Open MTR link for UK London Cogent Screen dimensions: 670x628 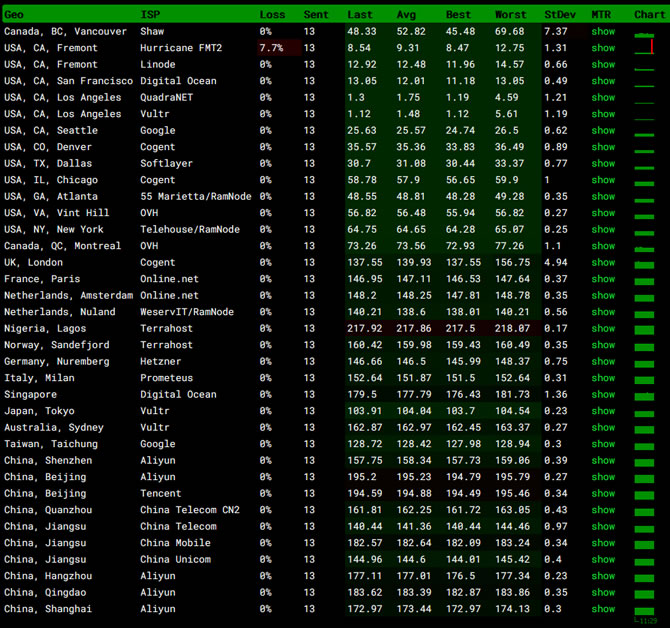603,263
